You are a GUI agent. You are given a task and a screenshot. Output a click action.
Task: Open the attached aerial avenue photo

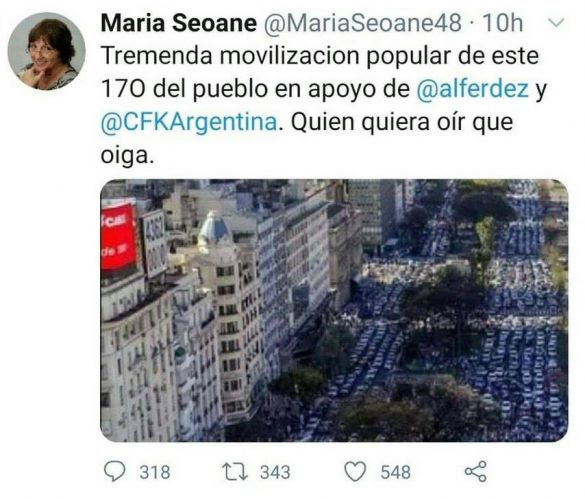coord(334,311)
